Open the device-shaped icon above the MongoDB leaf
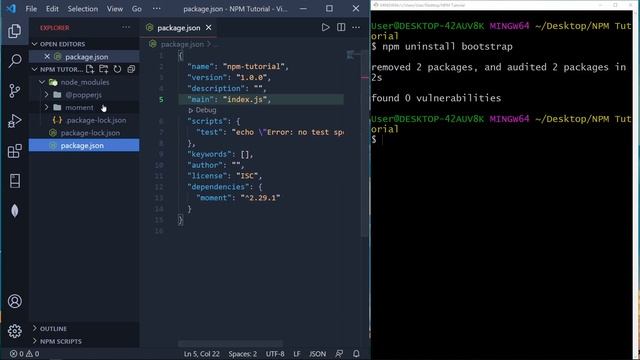Screen dimensions: 640x360 click(x=15, y=181)
